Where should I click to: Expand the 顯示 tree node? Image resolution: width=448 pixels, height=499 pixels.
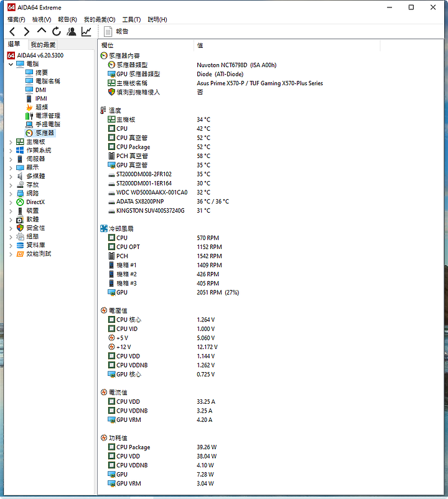[x=11, y=168]
